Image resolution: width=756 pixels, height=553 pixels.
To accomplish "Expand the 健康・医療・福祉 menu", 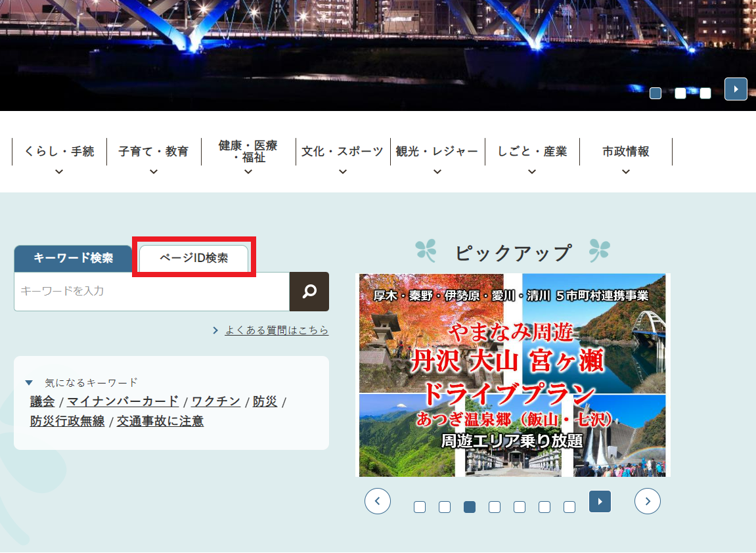I will click(x=248, y=156).
